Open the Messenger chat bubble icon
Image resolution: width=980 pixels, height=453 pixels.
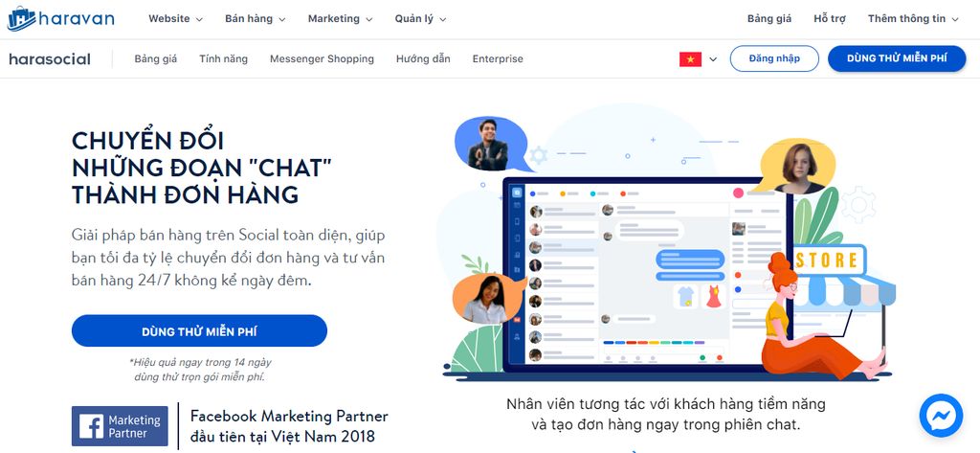coord(941,415)
